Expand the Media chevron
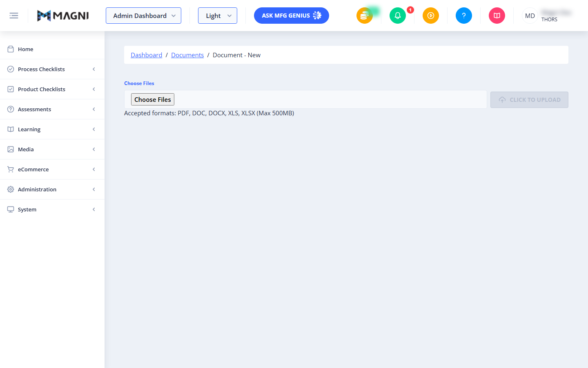The width and height of the screenshot is (588, 368). (x=94, y=149)
